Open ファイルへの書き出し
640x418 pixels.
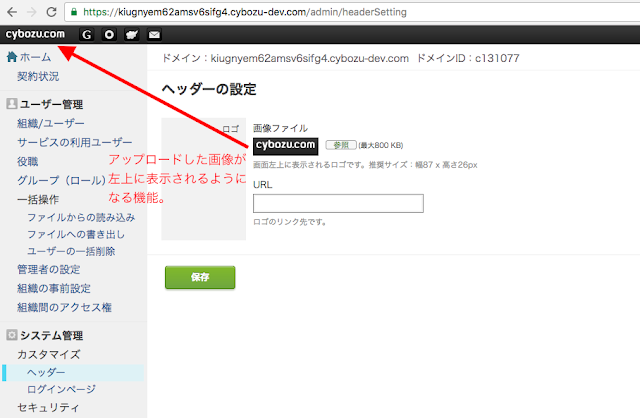tap(76, 234)
